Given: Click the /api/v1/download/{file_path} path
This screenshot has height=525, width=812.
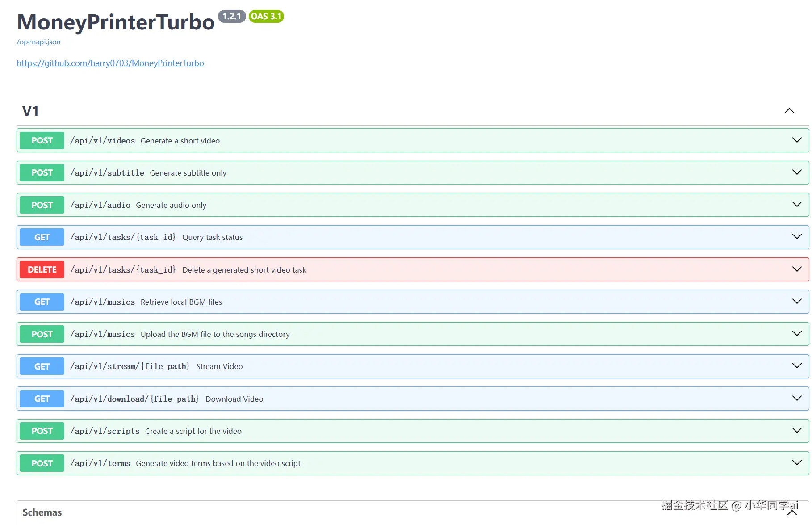Looking at the screenshot, I should coord(134,399).
